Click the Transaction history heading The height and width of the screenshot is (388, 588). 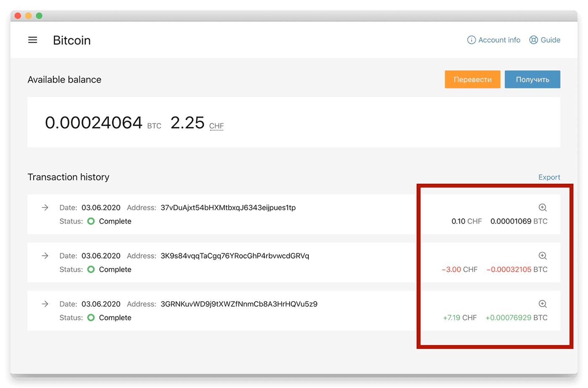[x=68, y=177]
